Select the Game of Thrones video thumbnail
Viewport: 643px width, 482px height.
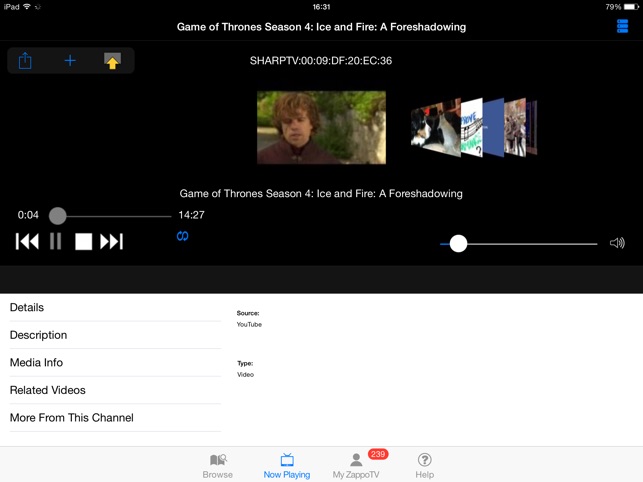click(x=321, y=128)
